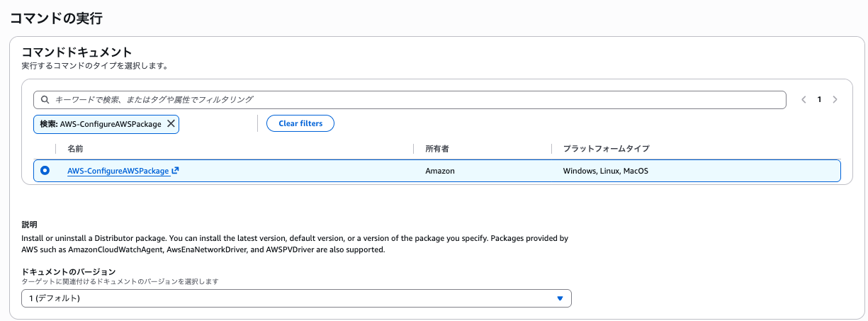Open the AWS-ConfigureAWSPackage document link

click(x=118, y=171)
